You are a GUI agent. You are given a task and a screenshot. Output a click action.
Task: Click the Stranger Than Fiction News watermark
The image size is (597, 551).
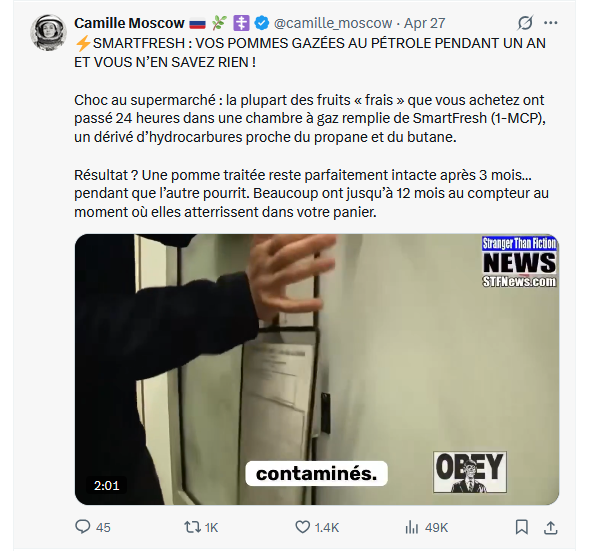click(519, 262)
